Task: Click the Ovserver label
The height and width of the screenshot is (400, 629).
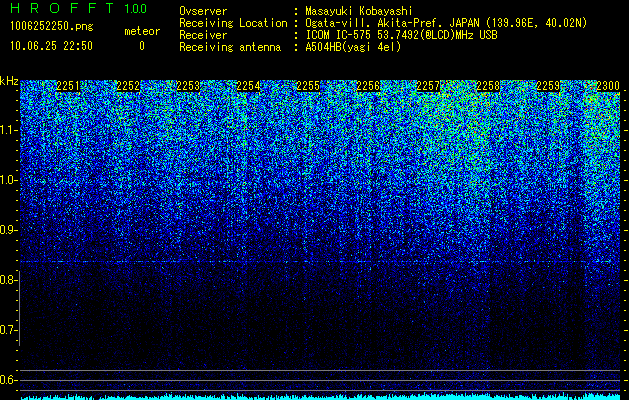Action: click(x=203, y=11)
